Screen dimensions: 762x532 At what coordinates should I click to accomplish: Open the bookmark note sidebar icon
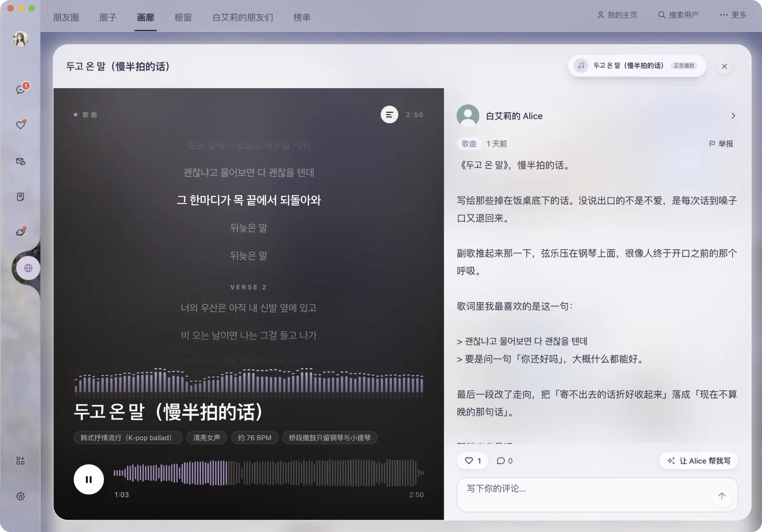click(x=20, y=197)
